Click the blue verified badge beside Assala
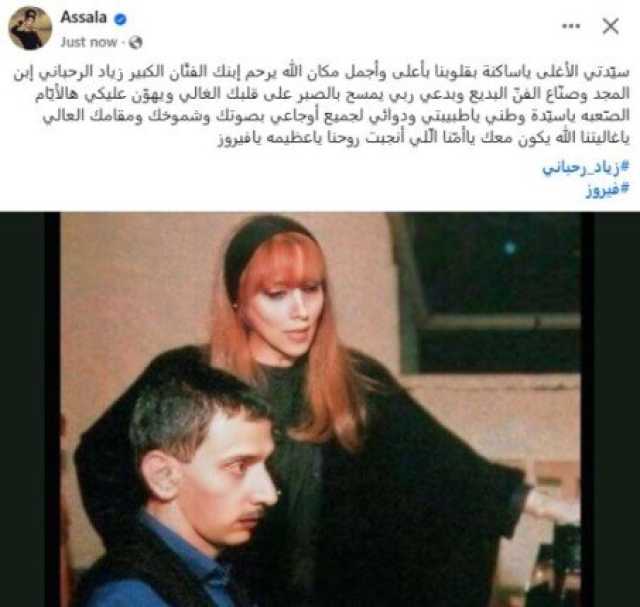The width and height of the screenshot is (640, 607). coord(120,19)
